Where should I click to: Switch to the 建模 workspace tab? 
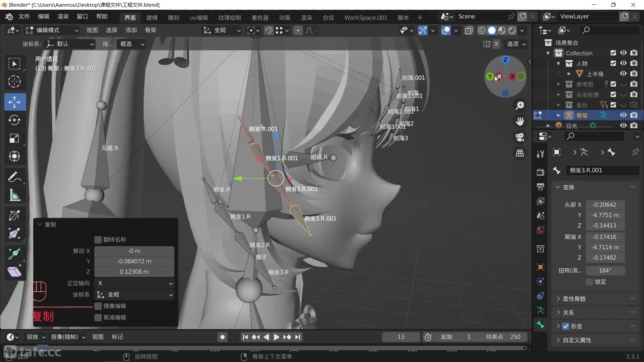click(x=152, y=17)
